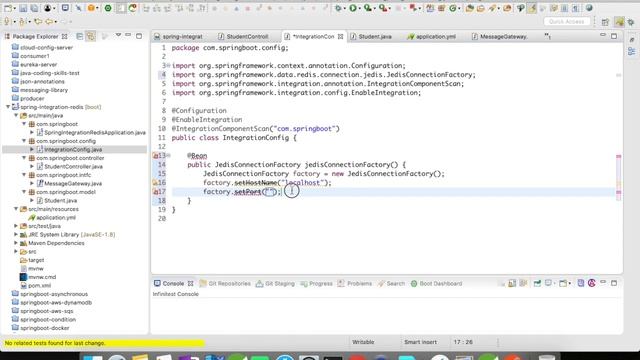Click the Debug bug icon
This screenshot has width=640, height=360.
point(338,8)
